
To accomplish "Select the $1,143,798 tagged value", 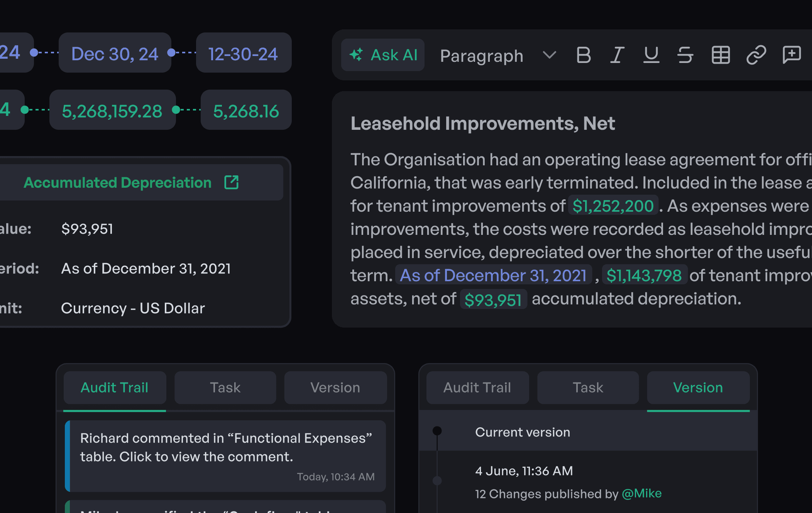I will (644, 275).
